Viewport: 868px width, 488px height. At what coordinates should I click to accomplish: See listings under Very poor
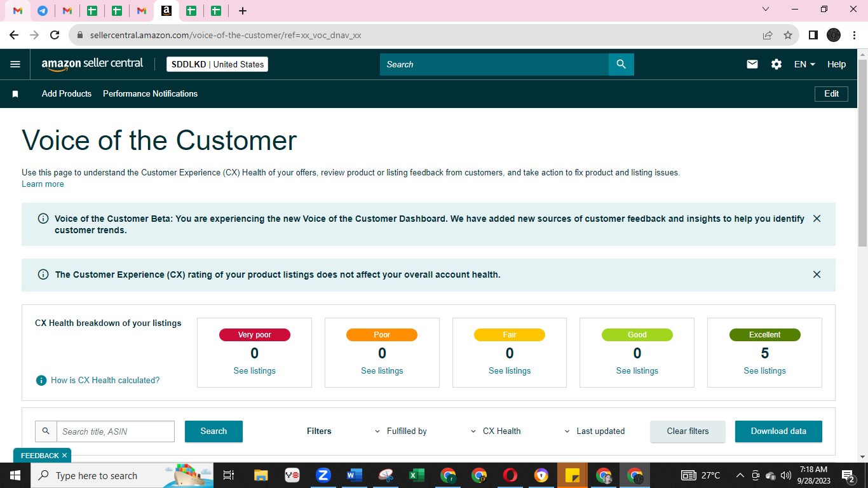(254, 370)
